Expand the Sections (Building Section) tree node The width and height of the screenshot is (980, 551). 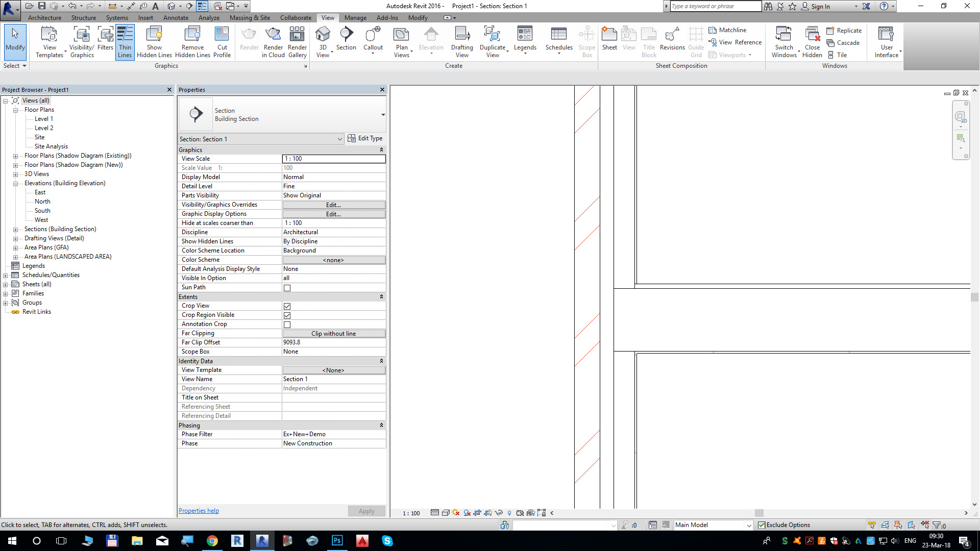[16, 229]
